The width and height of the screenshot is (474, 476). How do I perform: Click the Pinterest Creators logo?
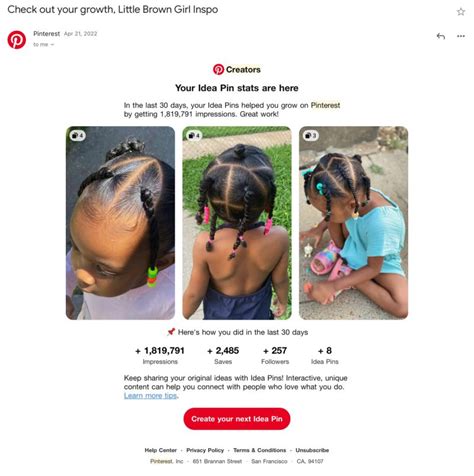pyautogui.click(x=237, y=69)
